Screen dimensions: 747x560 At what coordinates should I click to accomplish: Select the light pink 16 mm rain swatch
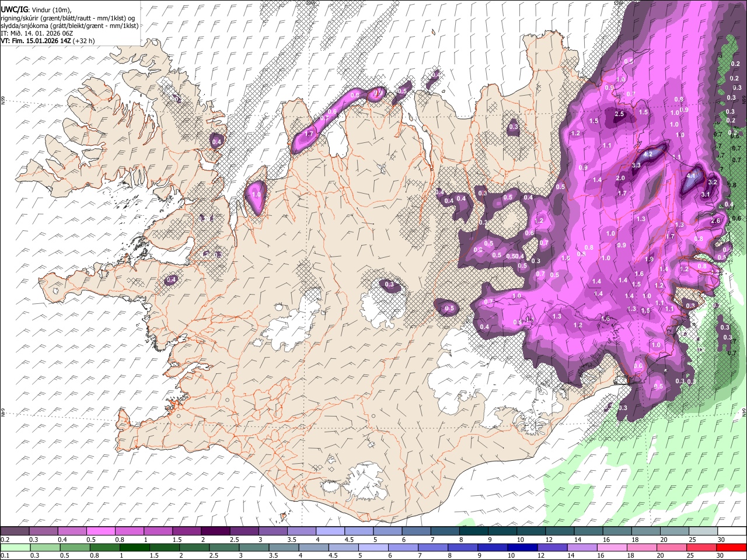tap(612, 547)
